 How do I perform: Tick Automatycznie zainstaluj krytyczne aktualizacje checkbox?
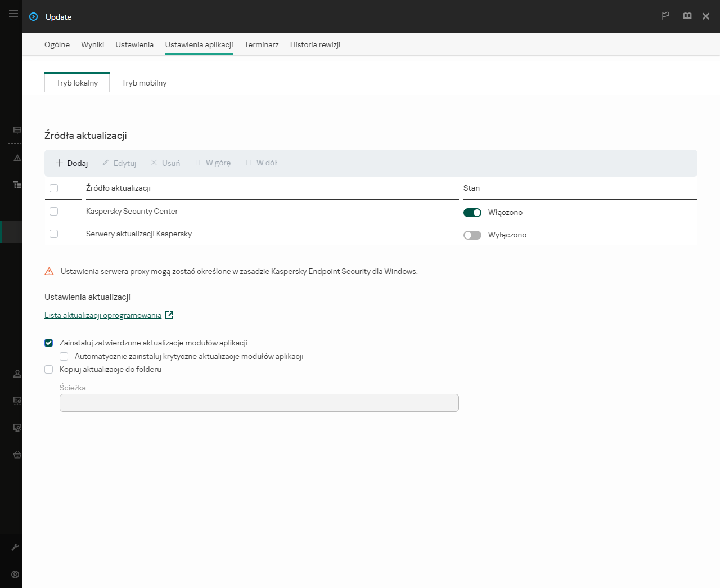click(x=64, y=357)
